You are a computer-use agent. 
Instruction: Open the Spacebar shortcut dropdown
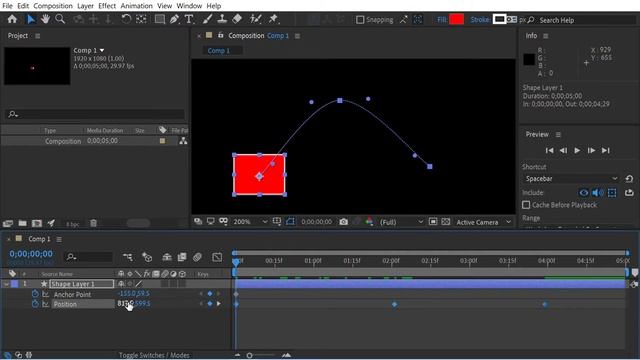click(x=571, y=179)
